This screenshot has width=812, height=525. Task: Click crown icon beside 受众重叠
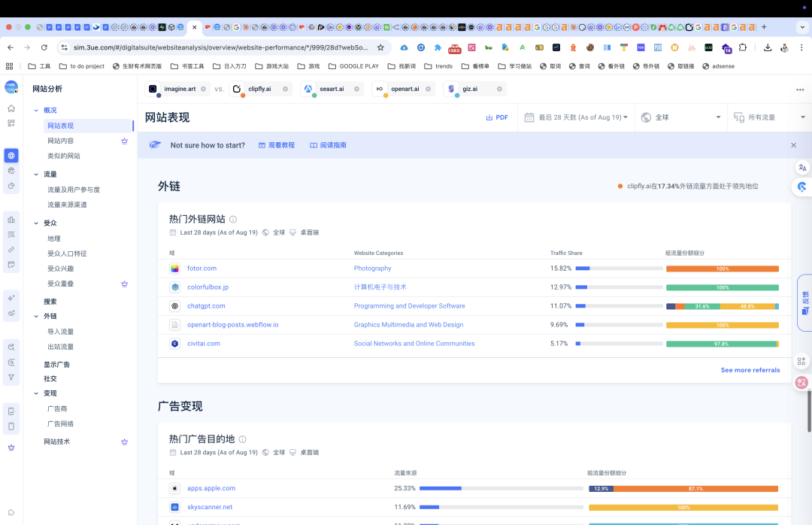point(124,284)
